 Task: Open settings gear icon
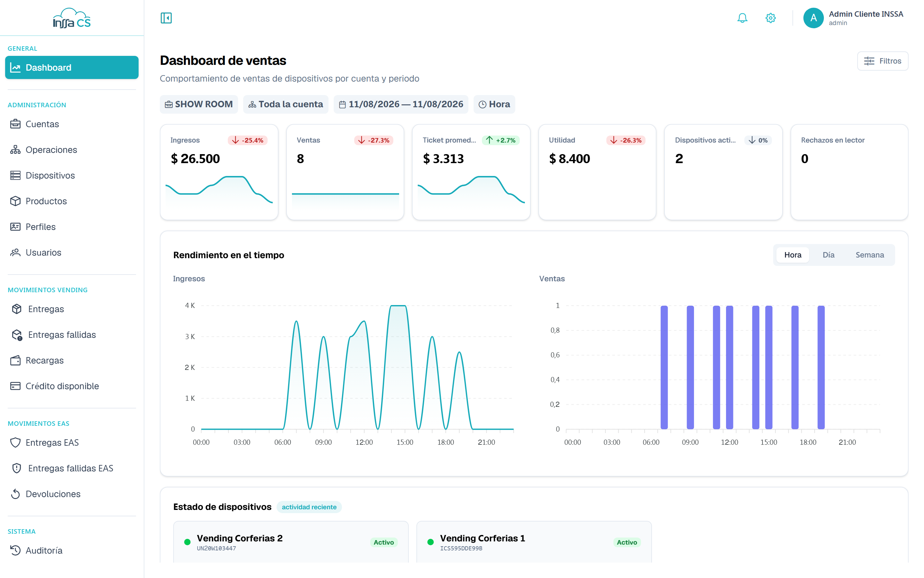771,18
